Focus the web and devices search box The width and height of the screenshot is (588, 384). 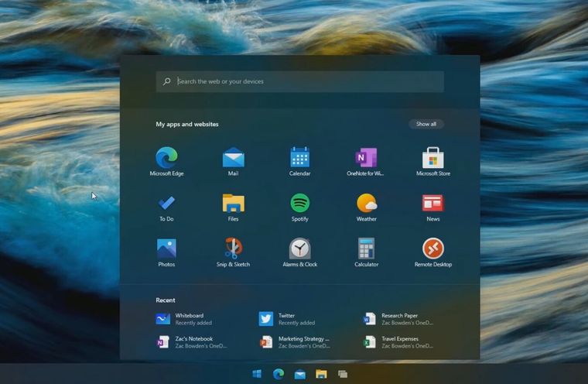[300, 81]
